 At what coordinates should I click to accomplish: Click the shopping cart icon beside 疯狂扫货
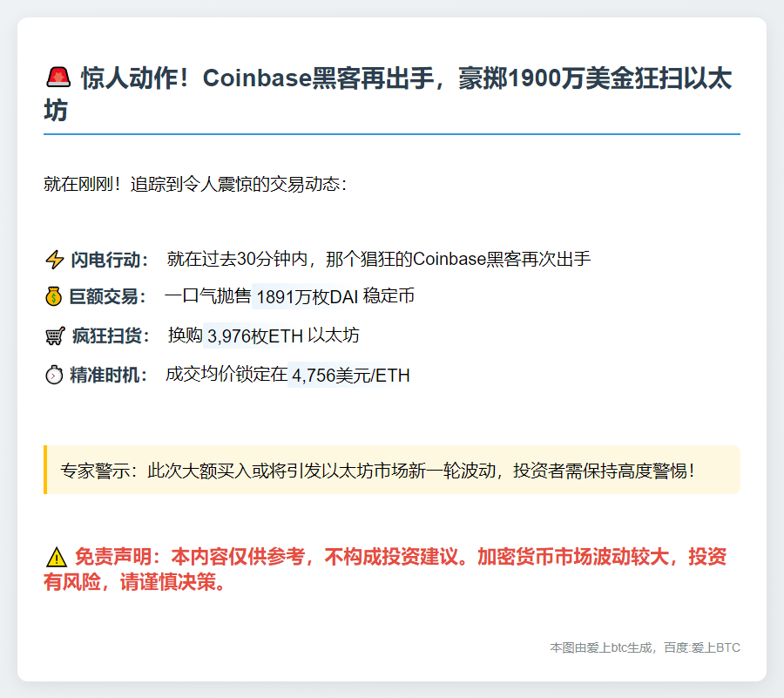click(x=53, y=335)
